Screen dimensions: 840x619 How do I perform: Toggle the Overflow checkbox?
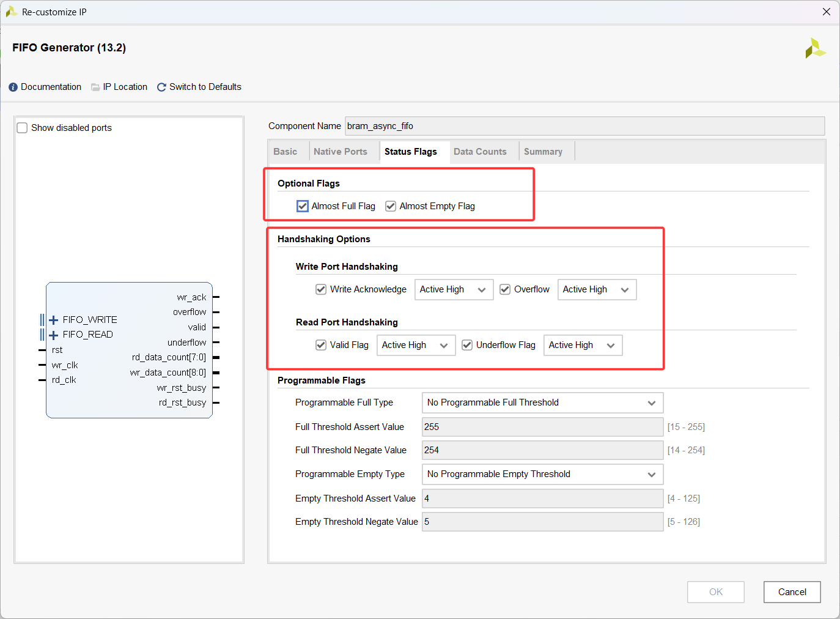[x=505, y=289]
